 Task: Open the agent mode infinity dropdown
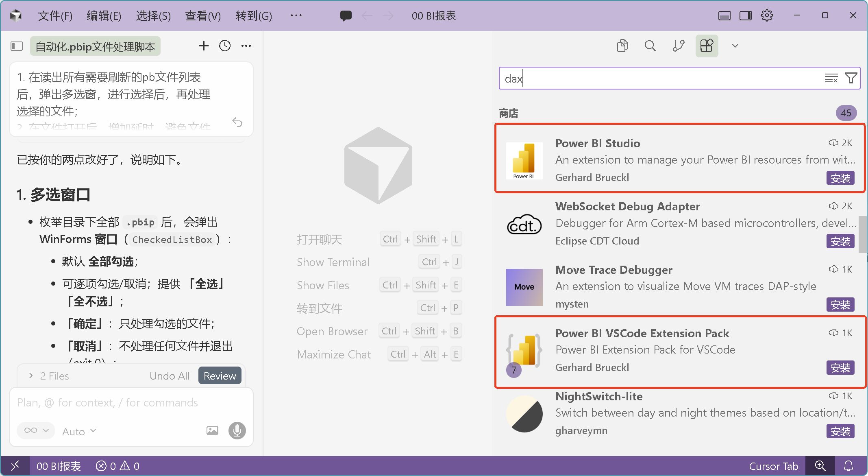click(x=36, y=430)
